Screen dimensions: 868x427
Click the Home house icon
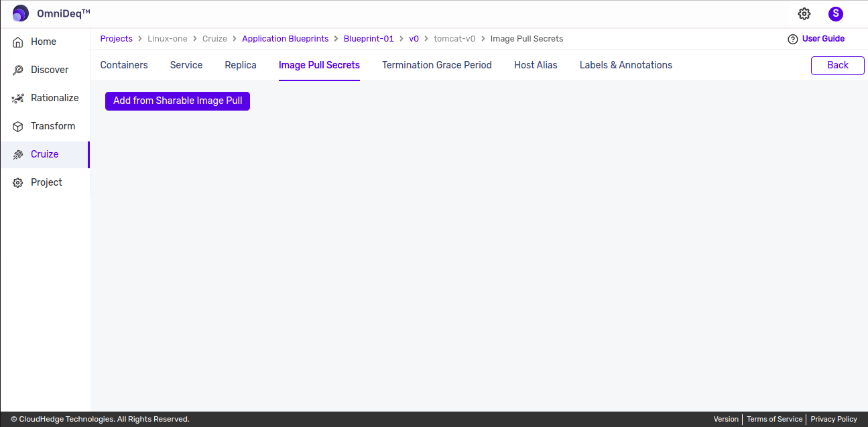tap(18, 42)
